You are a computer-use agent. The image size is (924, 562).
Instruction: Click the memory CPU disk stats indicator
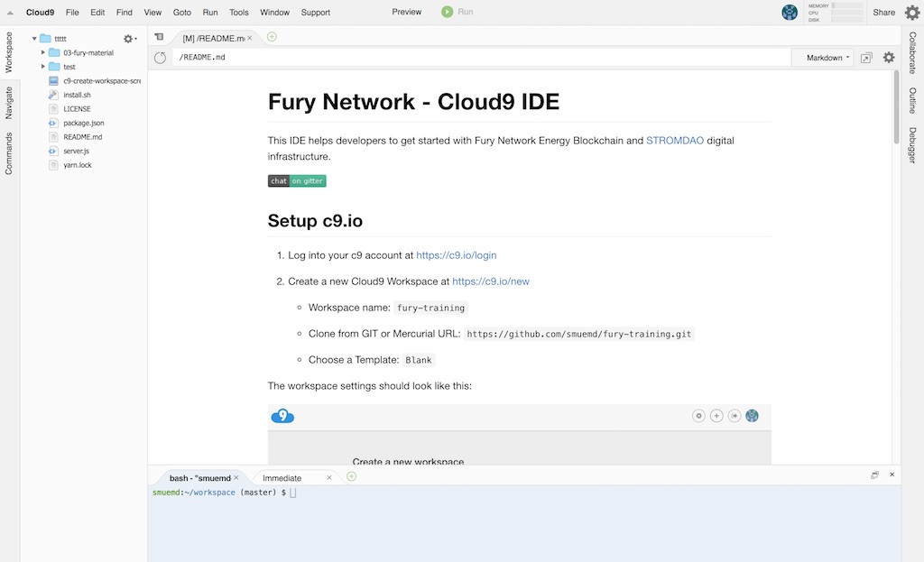tap(835, 13)
